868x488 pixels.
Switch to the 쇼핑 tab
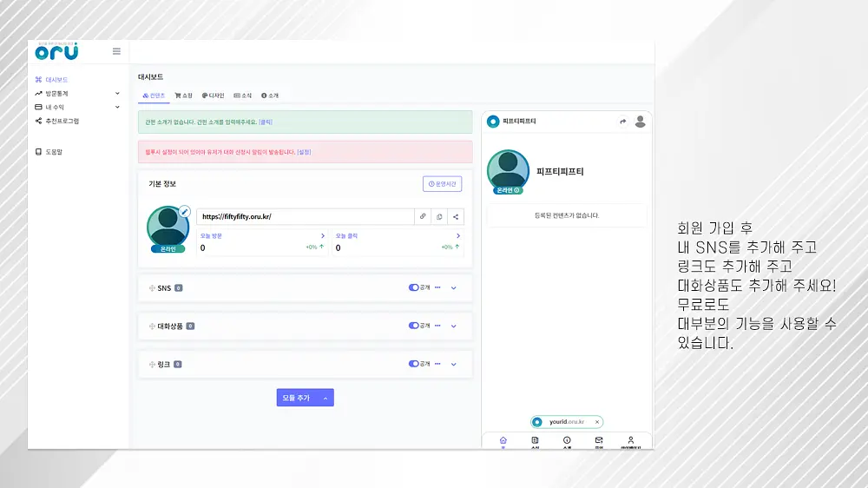183,96
